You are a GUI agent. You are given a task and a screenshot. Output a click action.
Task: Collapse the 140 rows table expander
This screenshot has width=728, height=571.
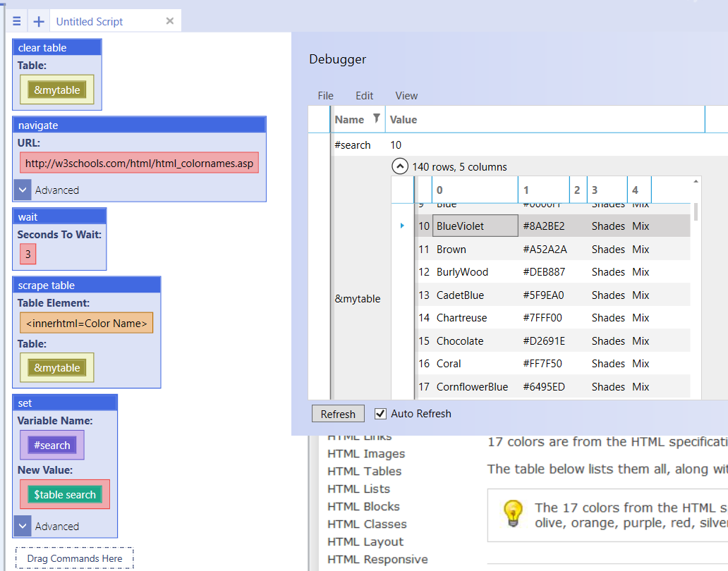coord(400,166)
